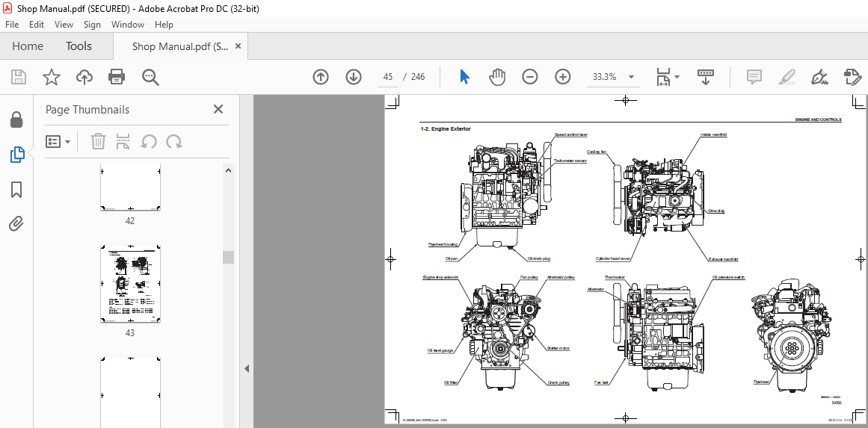Select the page 43 thumbnail
Image resolution: width=868 pixels, height=428 pixels.
tap(131, 285)
